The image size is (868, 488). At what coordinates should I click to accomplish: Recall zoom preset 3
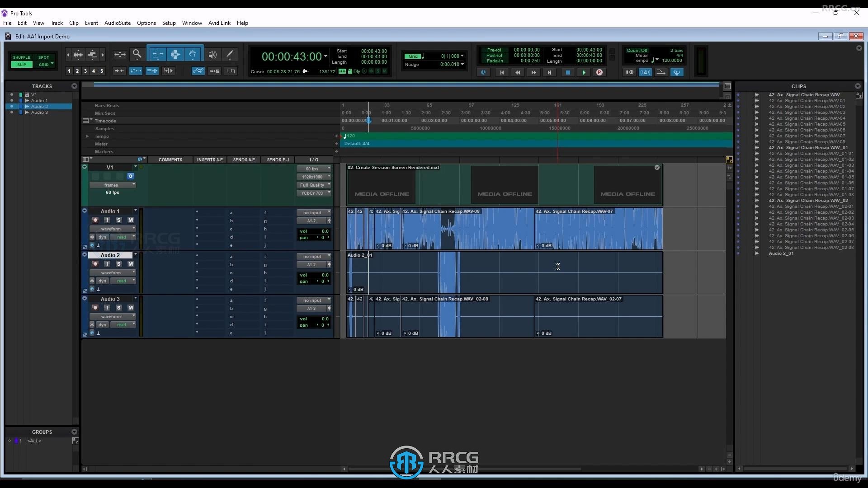85,71
